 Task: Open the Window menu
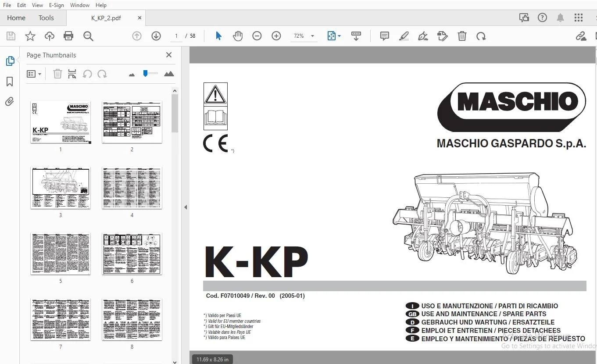[x=80, y=5]
